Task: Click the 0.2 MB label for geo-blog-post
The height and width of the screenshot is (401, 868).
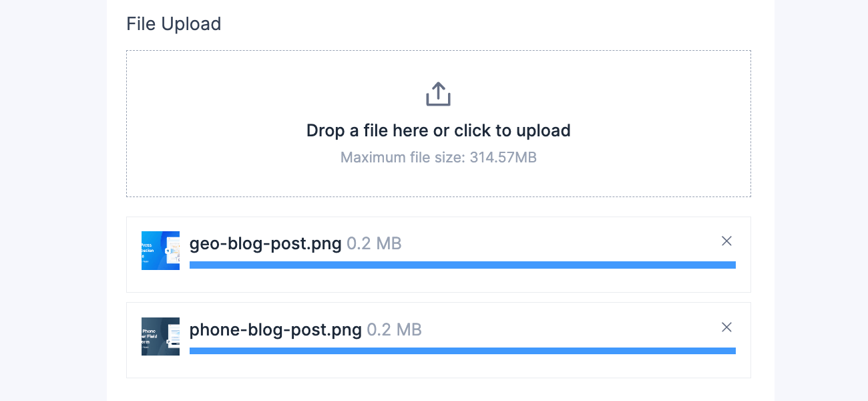Action: pos(374,243)
